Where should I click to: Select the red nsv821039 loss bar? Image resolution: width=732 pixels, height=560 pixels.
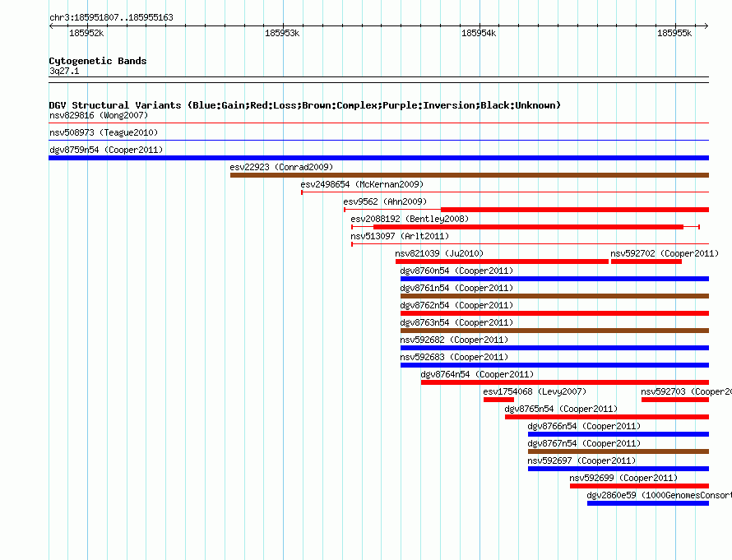point(502,261)
